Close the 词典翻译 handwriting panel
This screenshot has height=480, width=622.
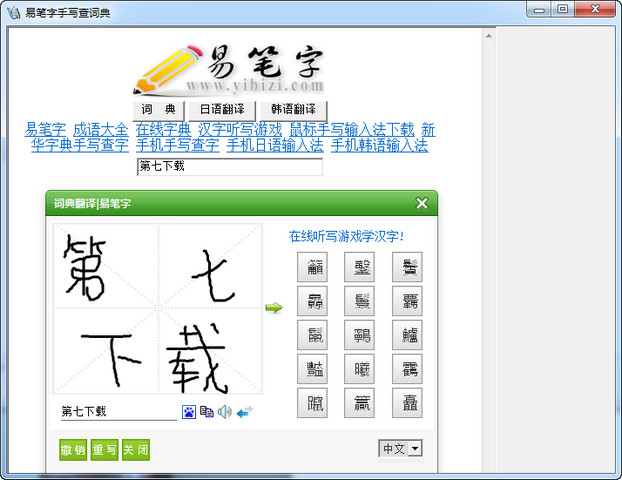422,203
